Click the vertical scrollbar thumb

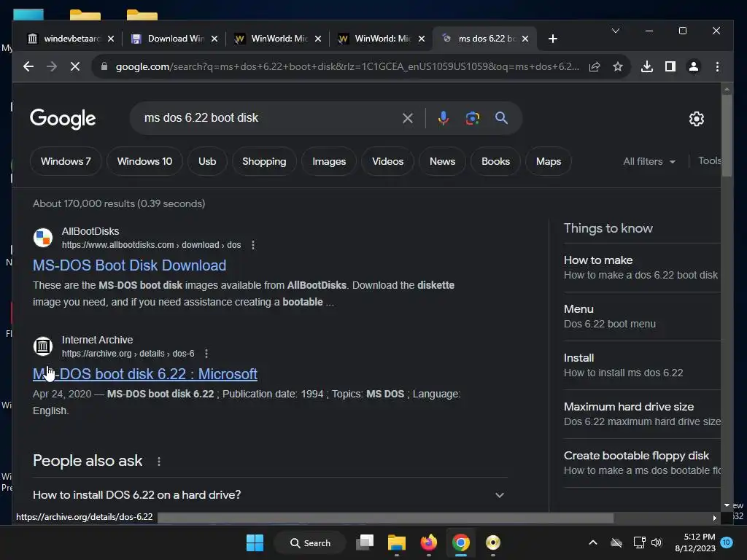[727, 136]
